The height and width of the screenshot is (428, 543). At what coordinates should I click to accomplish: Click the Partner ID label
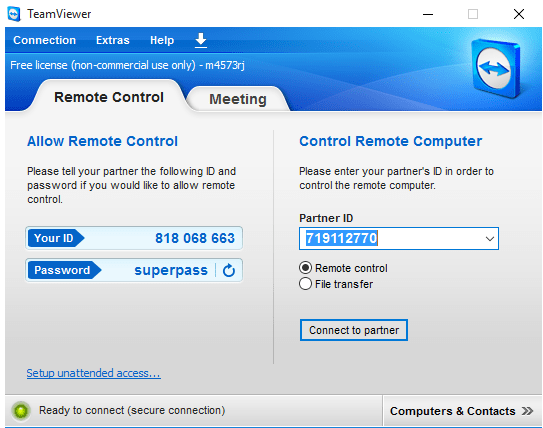[326, 218]
